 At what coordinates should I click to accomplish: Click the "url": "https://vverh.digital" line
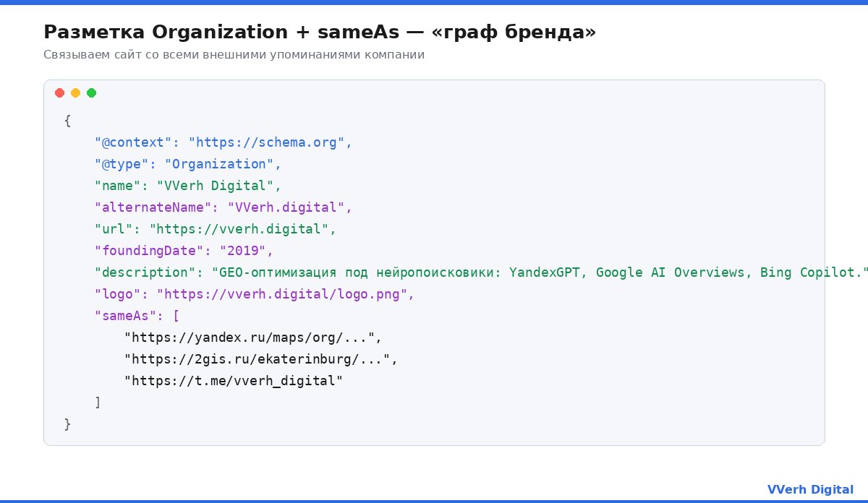pos(216,229)
